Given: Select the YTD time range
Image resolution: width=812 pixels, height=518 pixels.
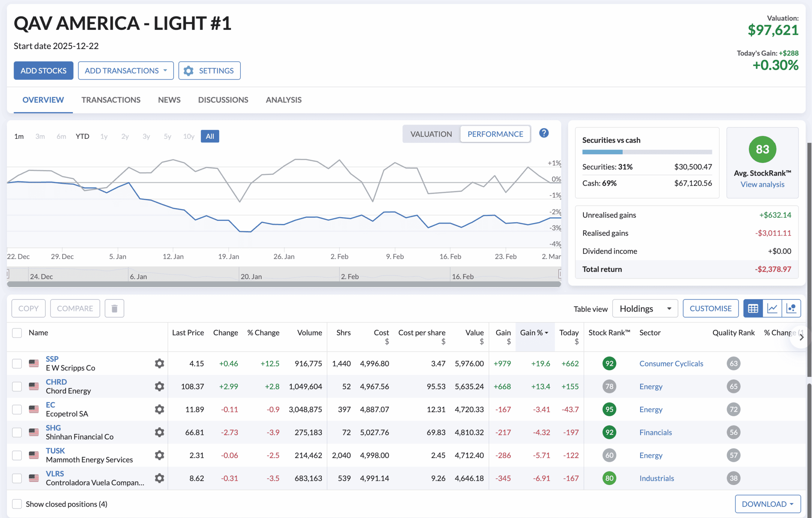Looking at the screenshot, I should (82, 136).
